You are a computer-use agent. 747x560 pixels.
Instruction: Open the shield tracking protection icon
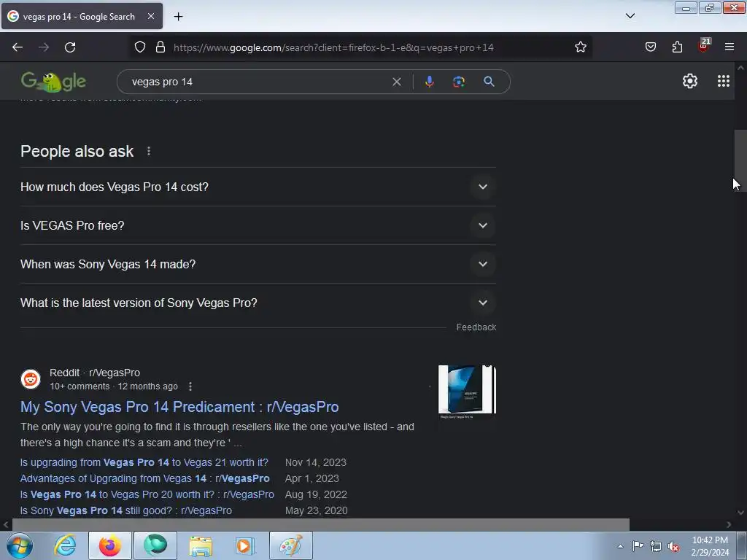[139, 47]
